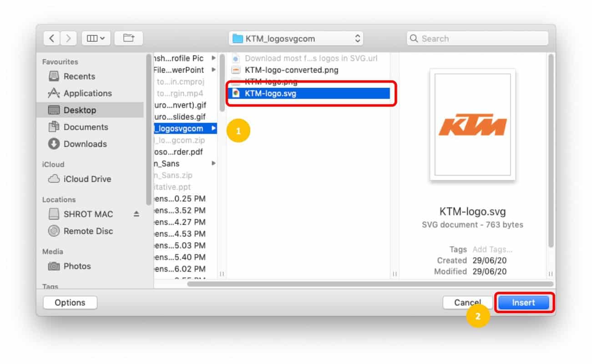Image resolution: width=592 pixels, height=364 pixels.
Task: Switch view using the column view icon
Action: click(x=93, y=38)
